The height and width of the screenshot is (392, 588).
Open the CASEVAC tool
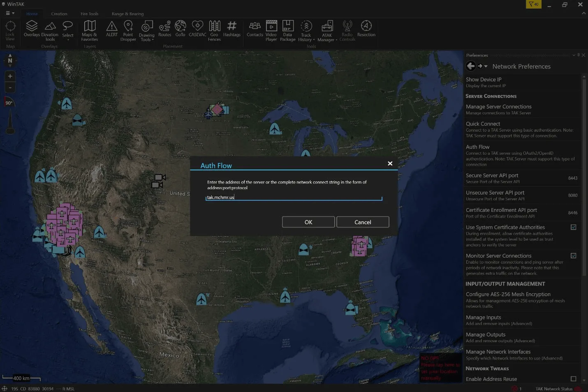coord(197,29)
